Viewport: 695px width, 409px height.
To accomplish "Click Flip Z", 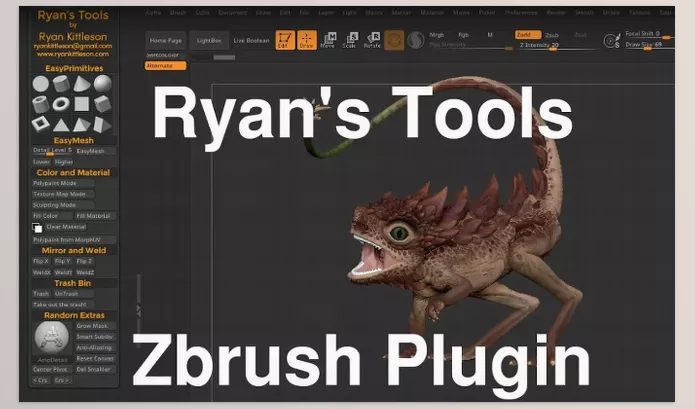I will click(x=84, y=261).
